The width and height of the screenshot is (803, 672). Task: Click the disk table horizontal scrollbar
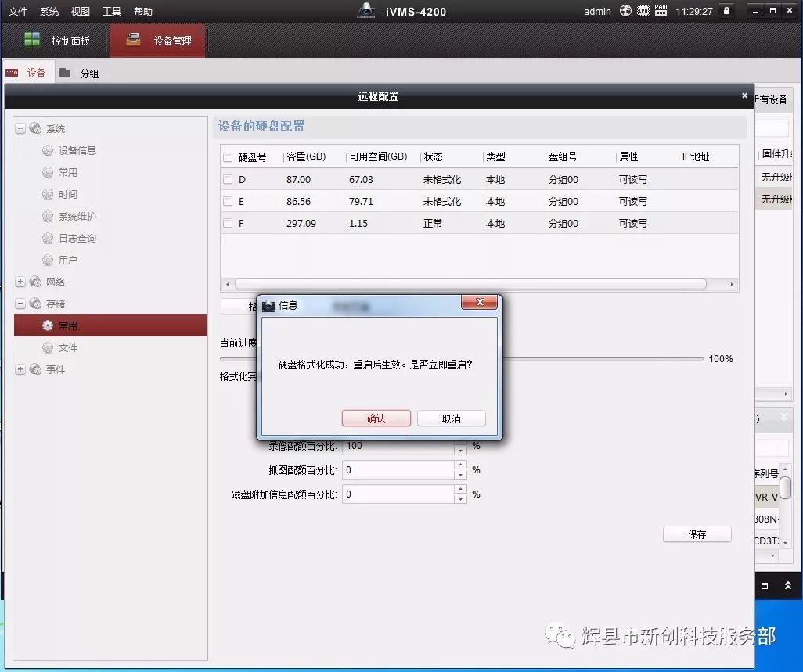pos(470,283)
